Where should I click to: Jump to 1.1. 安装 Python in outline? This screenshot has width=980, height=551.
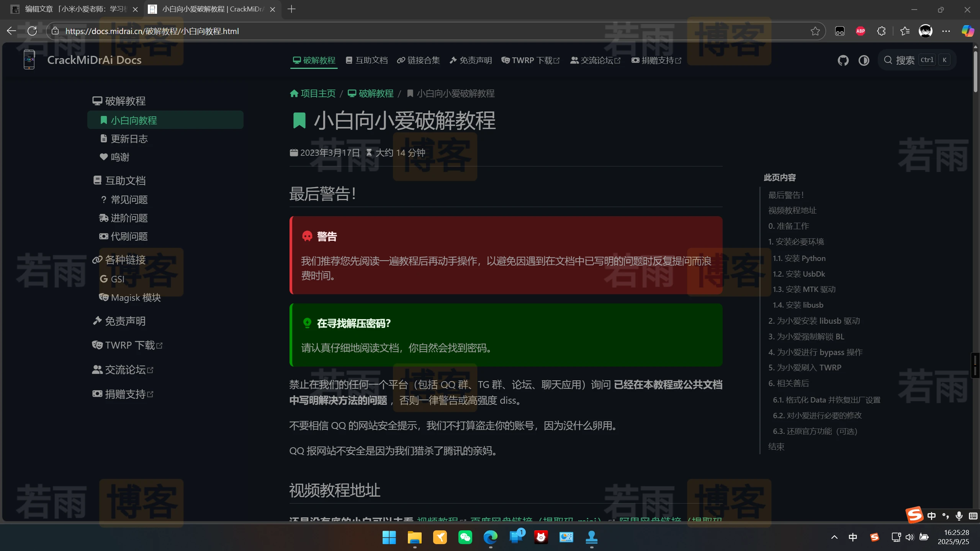click(799, 258)
